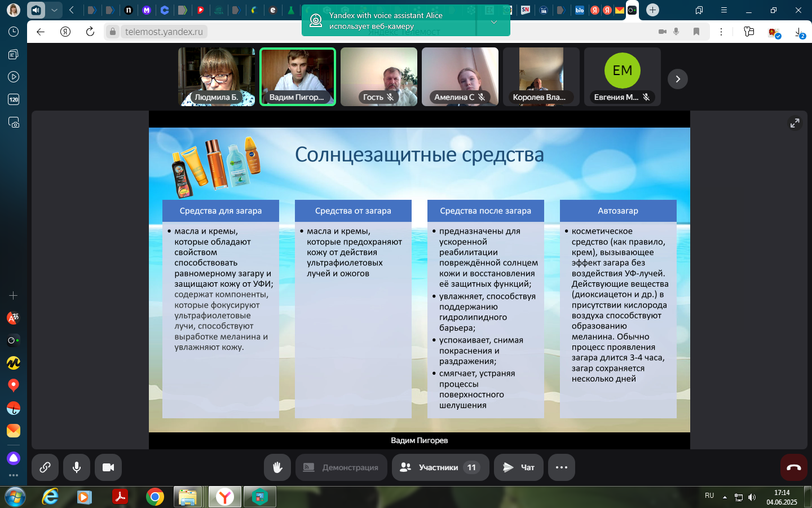
Task: Click the Средства после загара column header
Action: [486, 211]
